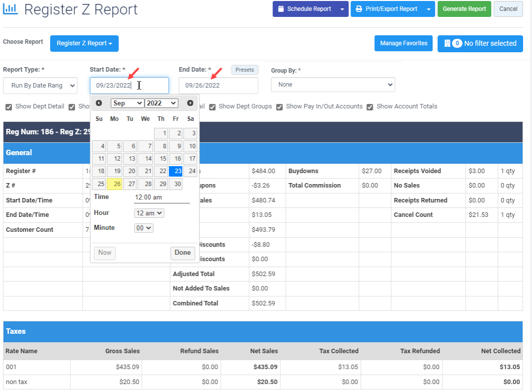The image size is (532, 392).
Task: Open the Group By dropdown
Action: point(333,85)
